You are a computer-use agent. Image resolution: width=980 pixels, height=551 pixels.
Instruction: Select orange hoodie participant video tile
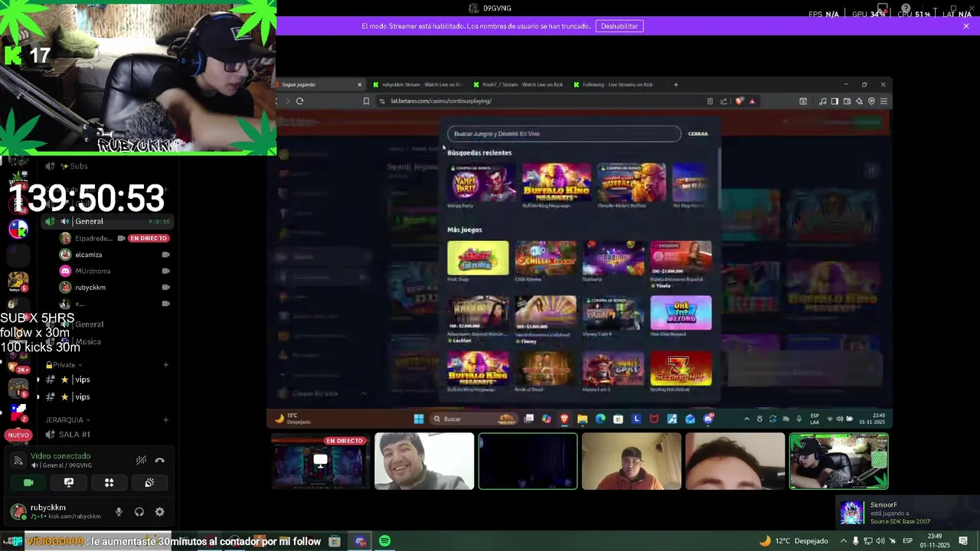coord(632,461)
